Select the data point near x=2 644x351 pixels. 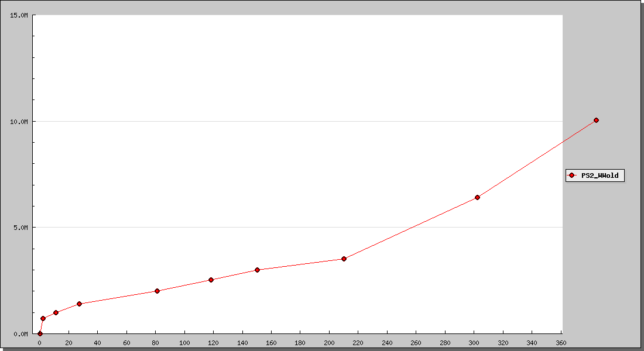43,319
